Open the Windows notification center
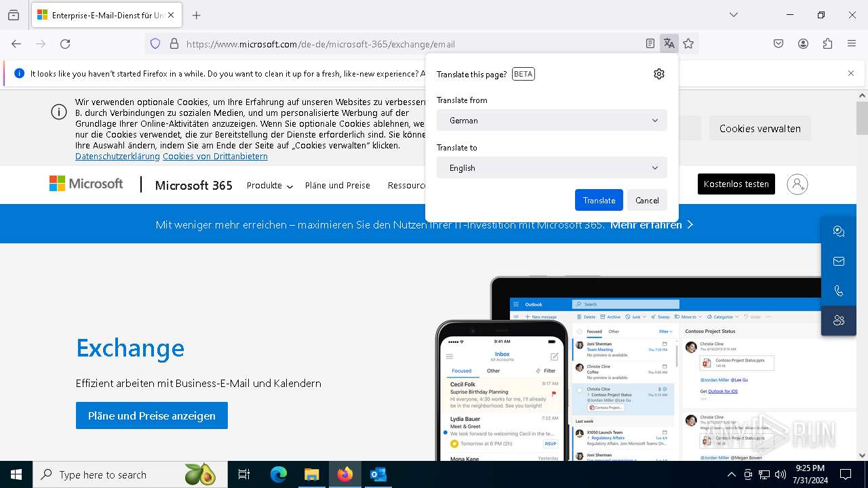The image size is (868, 488). coord(846,474)
